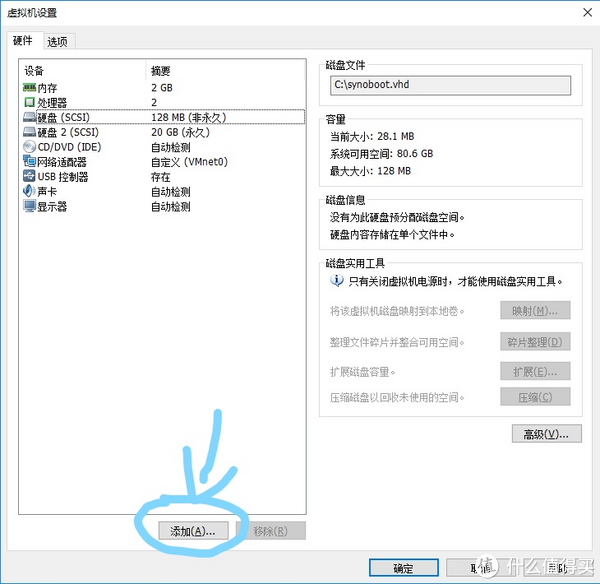Select the 网络适配器 row label
This screenshot has width=600, height=584.
tap(62, 162)
